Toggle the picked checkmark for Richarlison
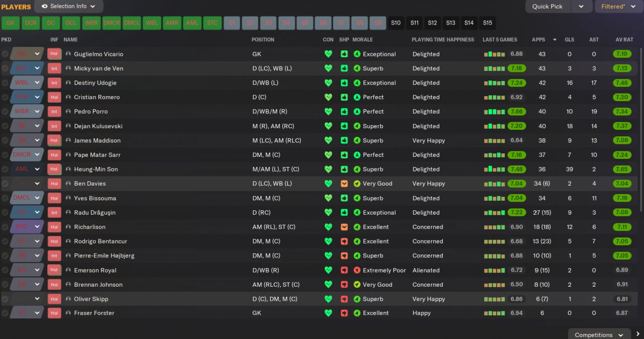The image size is (644, 339). (x=5, y=227)
